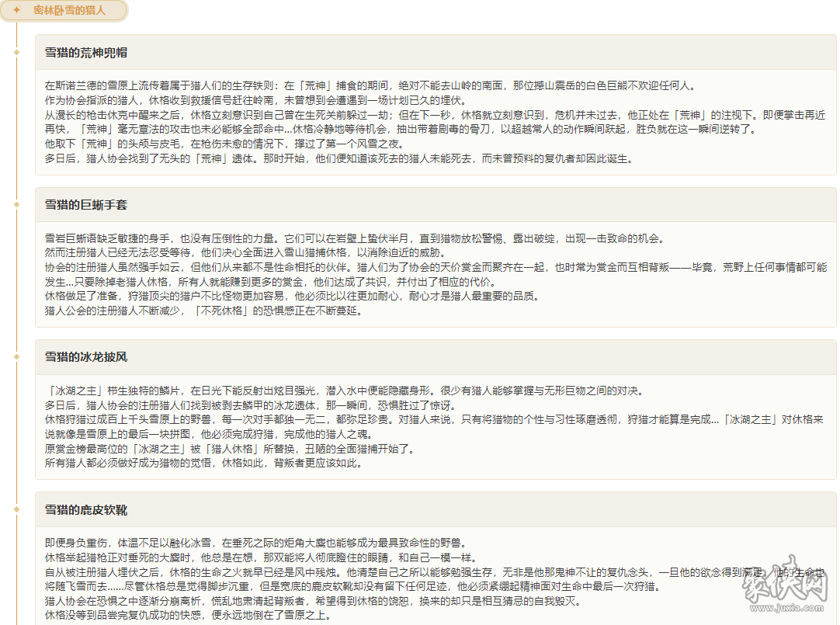The height and width of the screenshot is (625, 840).
Task: Click timeline marker next to 雪猎的鹿皮软靴
Action: click(16, 509)
